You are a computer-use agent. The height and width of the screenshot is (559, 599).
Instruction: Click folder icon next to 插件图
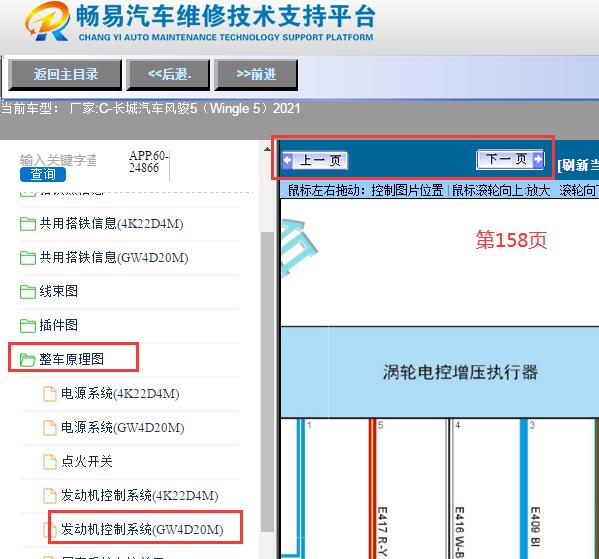coord(28,326)
